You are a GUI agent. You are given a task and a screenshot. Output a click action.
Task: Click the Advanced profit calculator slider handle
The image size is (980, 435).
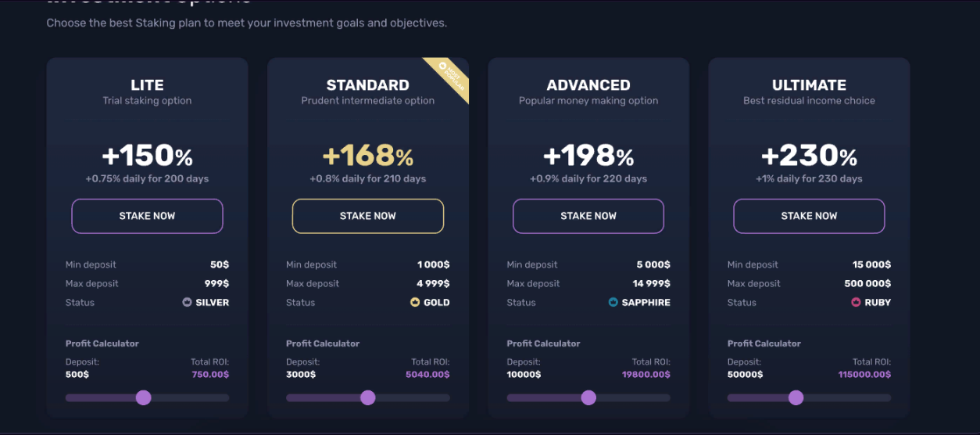coord(588,397)
